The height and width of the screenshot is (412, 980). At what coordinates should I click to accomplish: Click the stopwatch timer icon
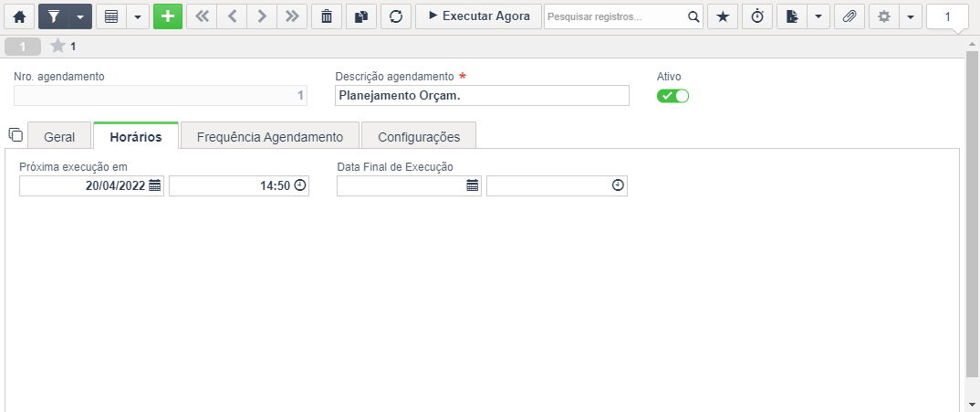pyautogui.click(x=756, y=17)
